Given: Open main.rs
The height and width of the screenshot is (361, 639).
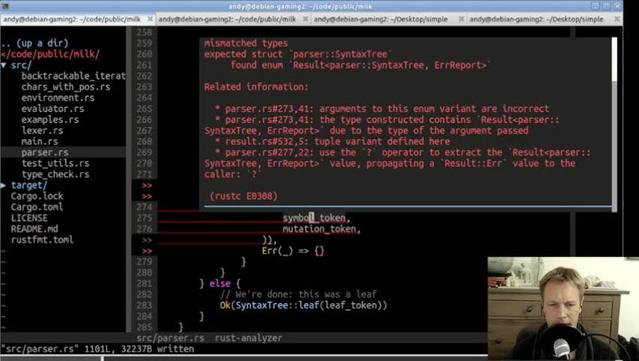Looking at the screenshot, I should (40, 141).
